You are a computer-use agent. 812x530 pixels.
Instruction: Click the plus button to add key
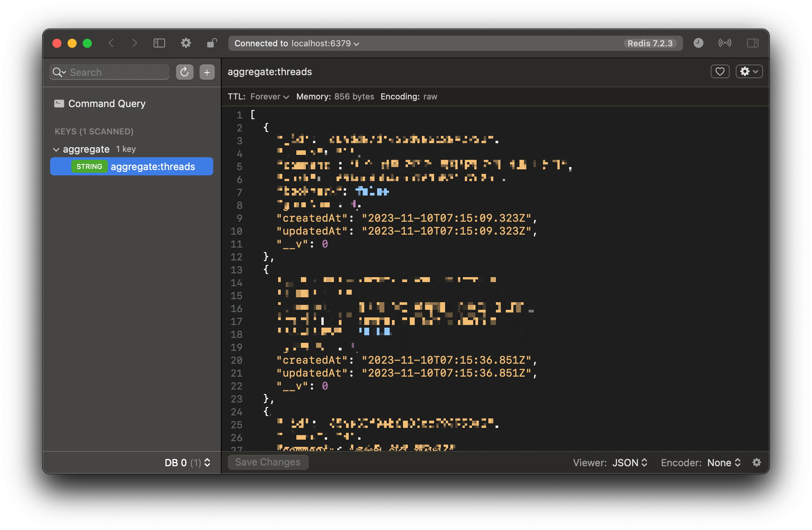click(207, 72)
